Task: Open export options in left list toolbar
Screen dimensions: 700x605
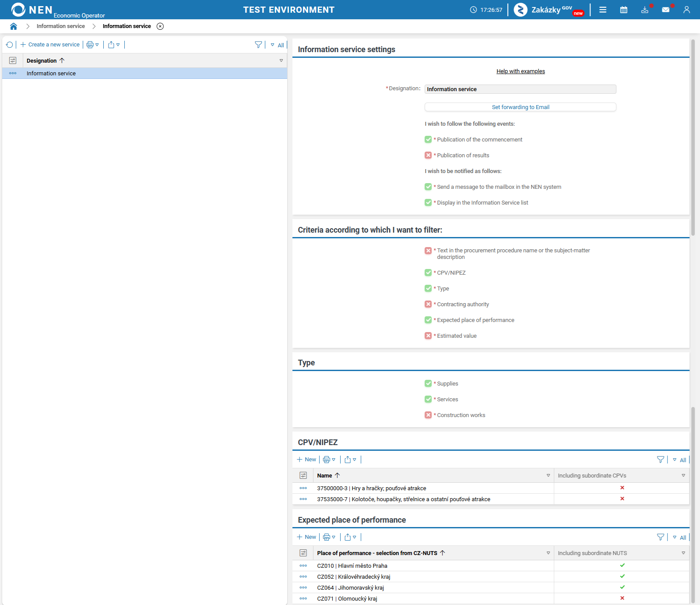Action: 114,45
